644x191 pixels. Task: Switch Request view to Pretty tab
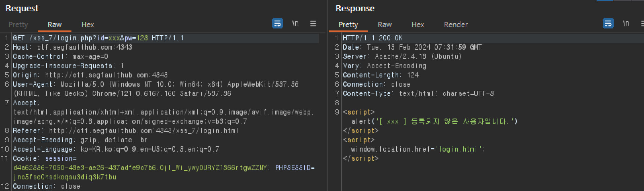coord(18,24)
